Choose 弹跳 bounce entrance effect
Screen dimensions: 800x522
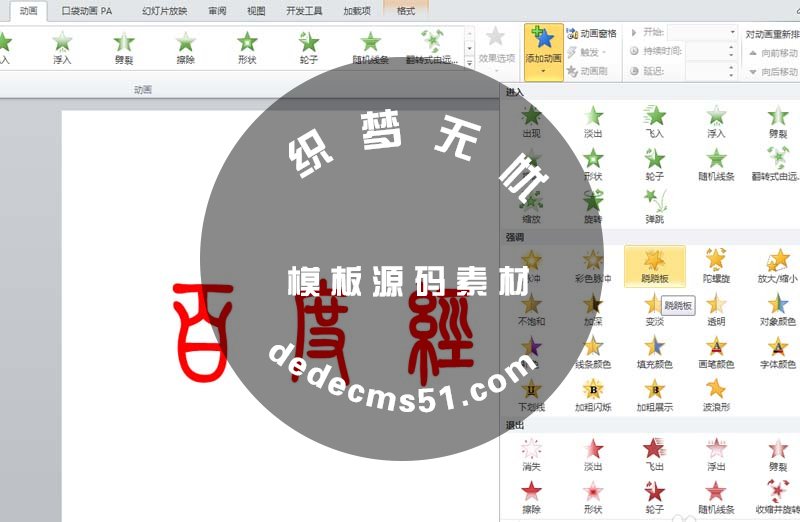point(655,207)
